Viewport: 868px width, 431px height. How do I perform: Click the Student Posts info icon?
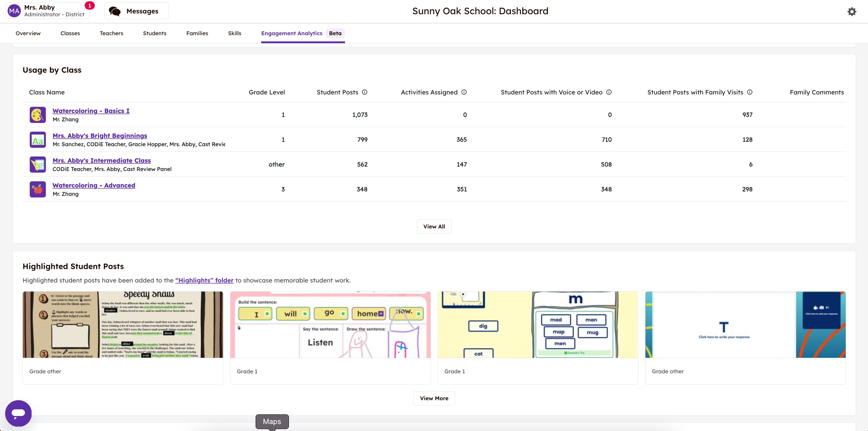click(x=364, y=92)
